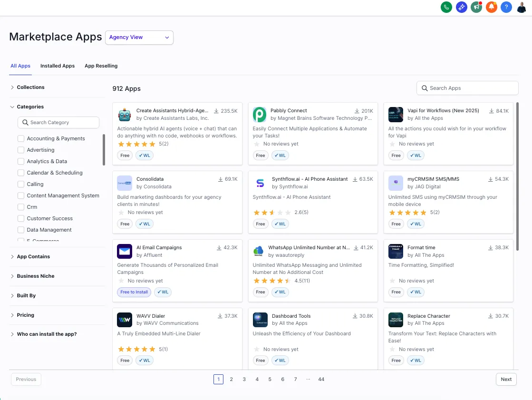Viewport: 532px width, 400px height.
Task: Click the Previous page button
Action: pyautogui.click(x=26, y=379)
